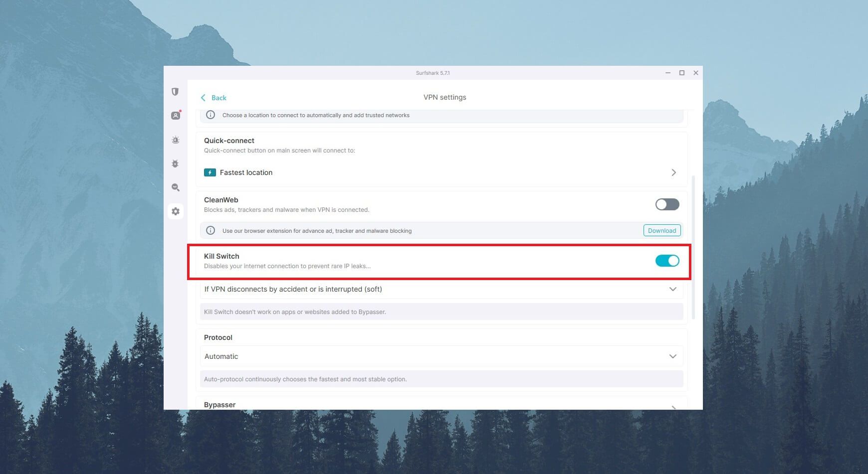Click the Quick-connect heading

[229, 141]
